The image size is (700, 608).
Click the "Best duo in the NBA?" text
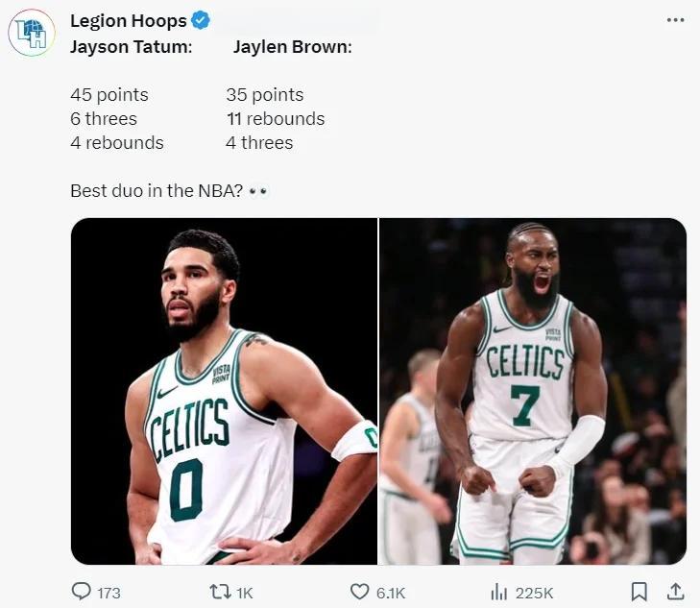(x=156, y=190)
